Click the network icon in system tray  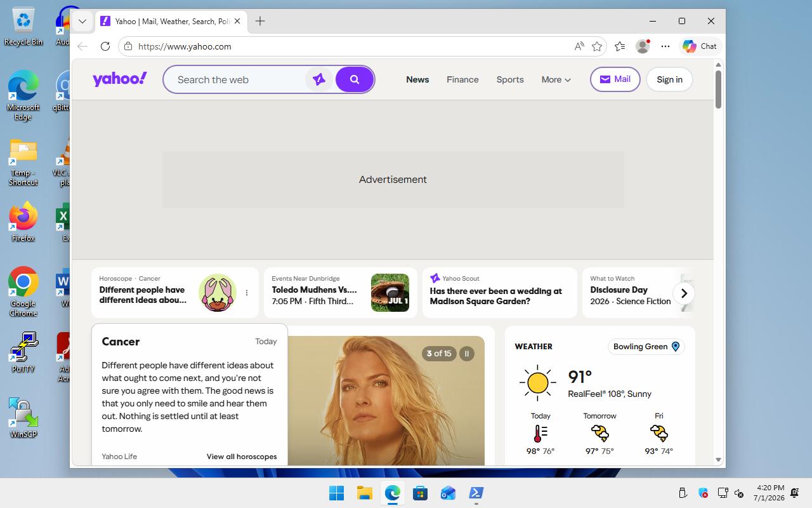click(723, 493)
